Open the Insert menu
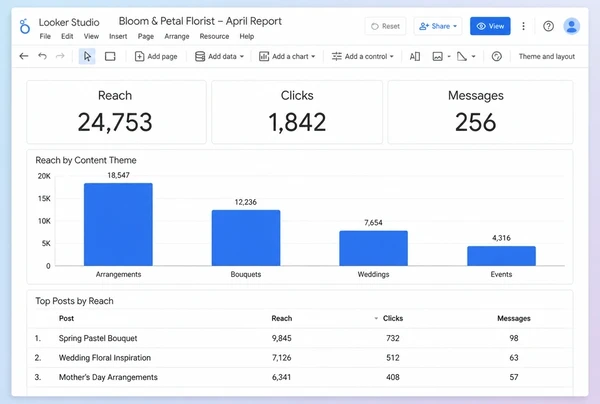Viewport: 600px width, 404px height. coord(118,36)
